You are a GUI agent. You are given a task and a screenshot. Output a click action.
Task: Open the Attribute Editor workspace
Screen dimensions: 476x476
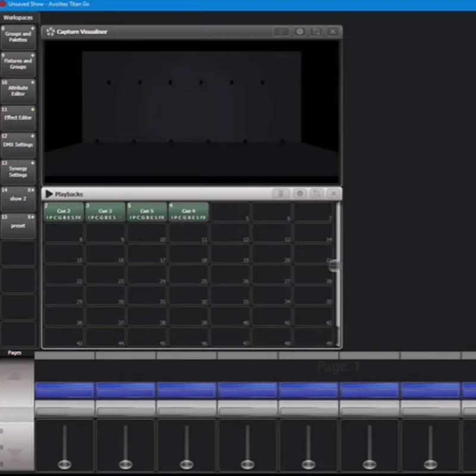tap(18, 91)
